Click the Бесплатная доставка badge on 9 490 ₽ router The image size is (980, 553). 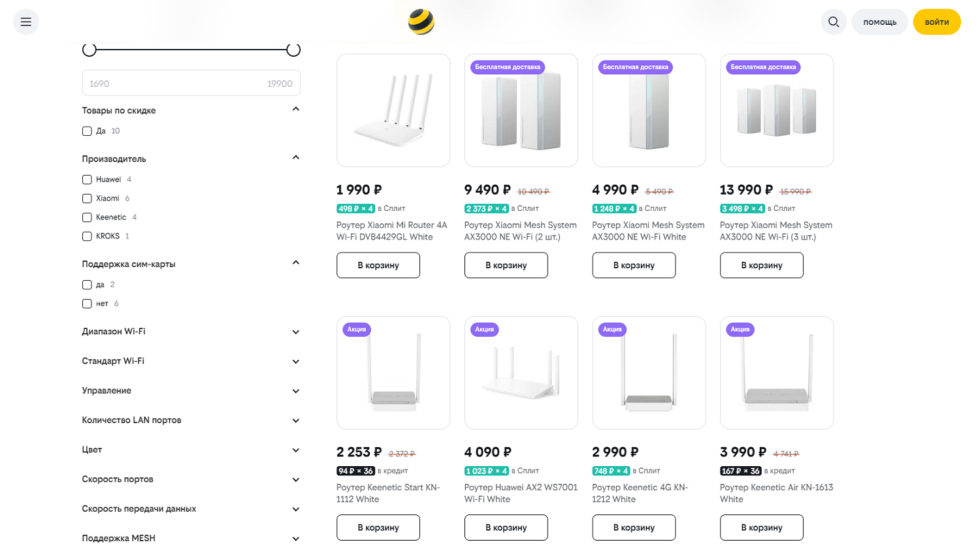click(508, 67)
